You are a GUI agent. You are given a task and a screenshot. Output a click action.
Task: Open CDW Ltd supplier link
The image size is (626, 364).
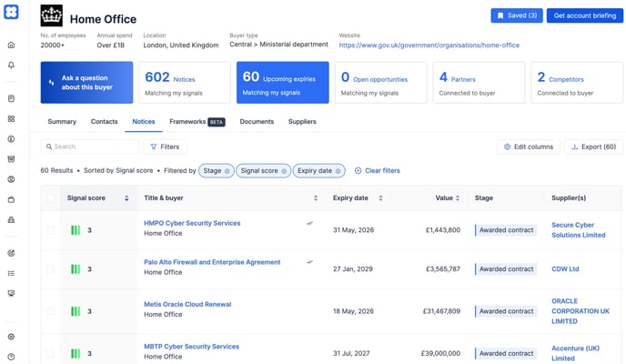565,269
